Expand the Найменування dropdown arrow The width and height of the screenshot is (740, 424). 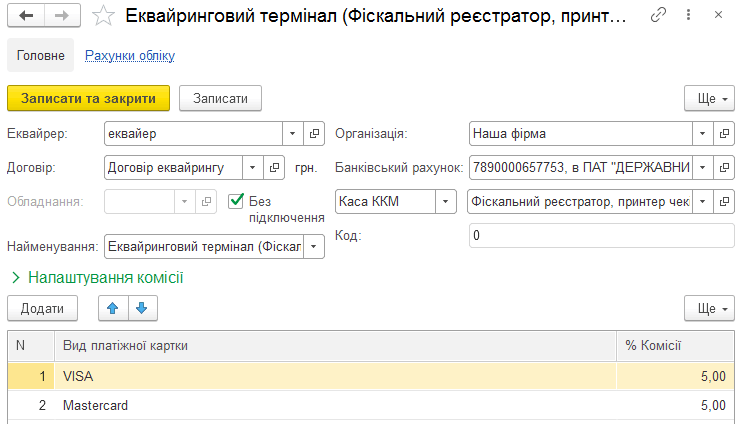pos(314,246)
